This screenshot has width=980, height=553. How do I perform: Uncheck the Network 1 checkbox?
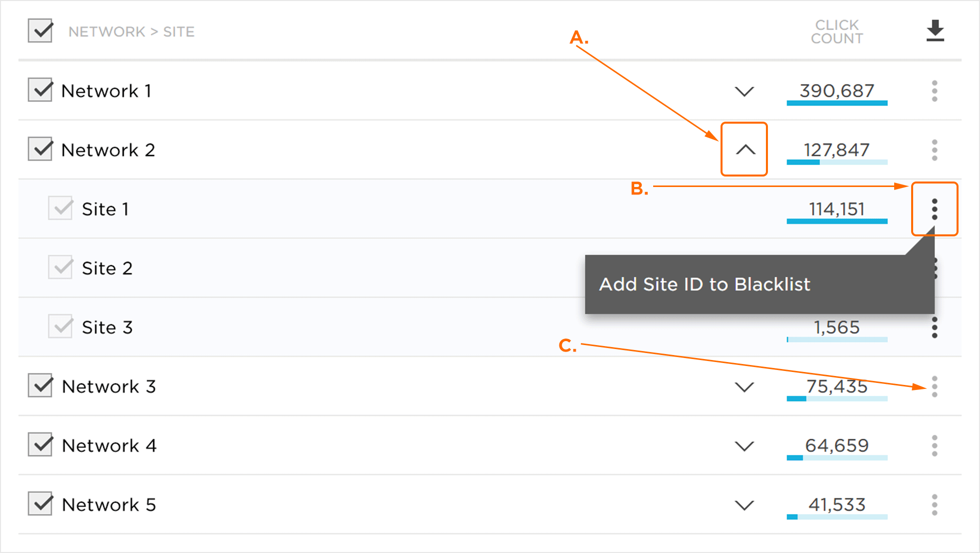click(40, 90)
